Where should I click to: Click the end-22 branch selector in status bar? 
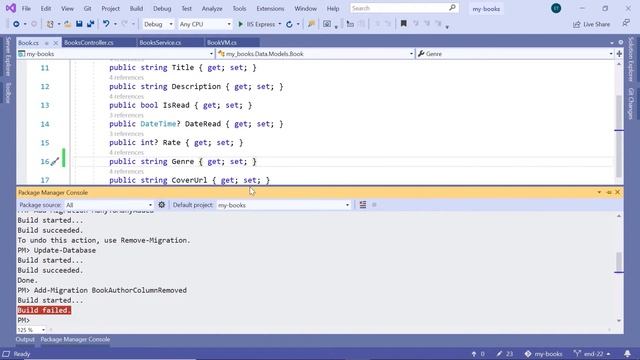pyautogui.click(x=592, y=354)
